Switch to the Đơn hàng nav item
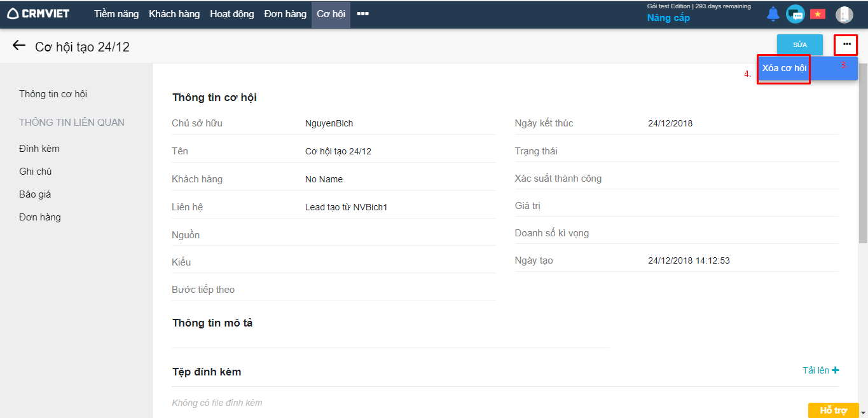The image size is (868, 418). pos(286,14)
